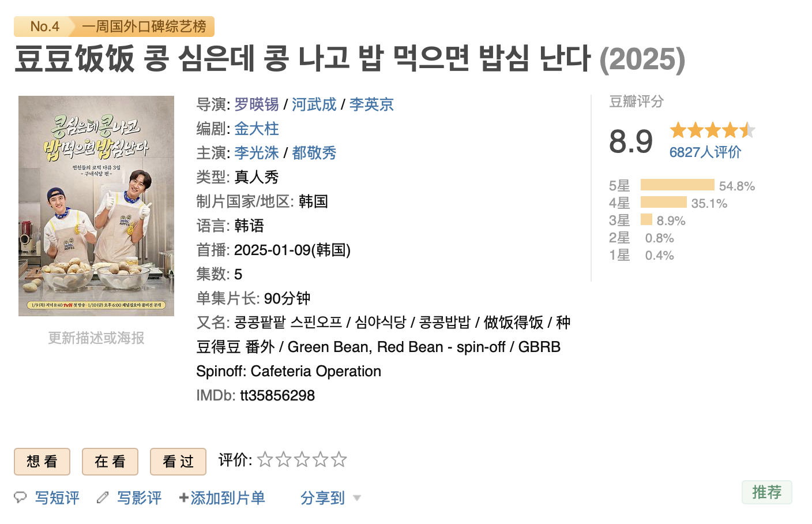Open the show poster thumbnail
The height and width of the screenshot is (524, 812).
96,206
